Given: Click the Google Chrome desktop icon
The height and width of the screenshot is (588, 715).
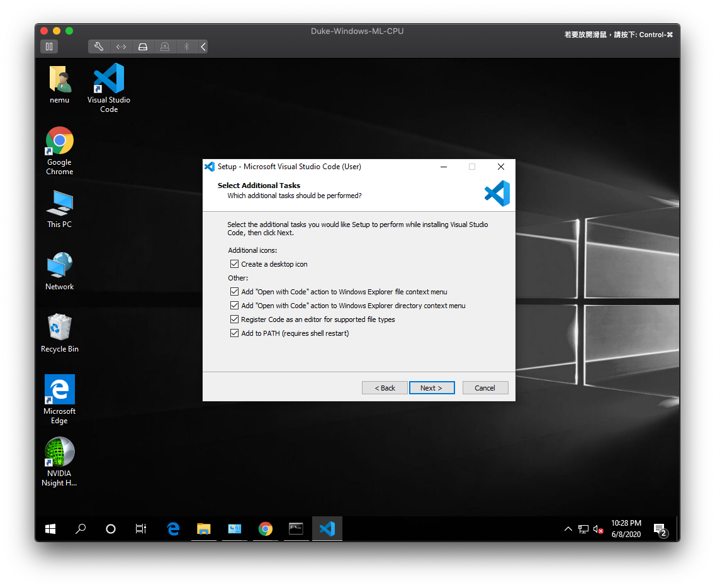Looking at the screenshot, I should tap(60, 141).
